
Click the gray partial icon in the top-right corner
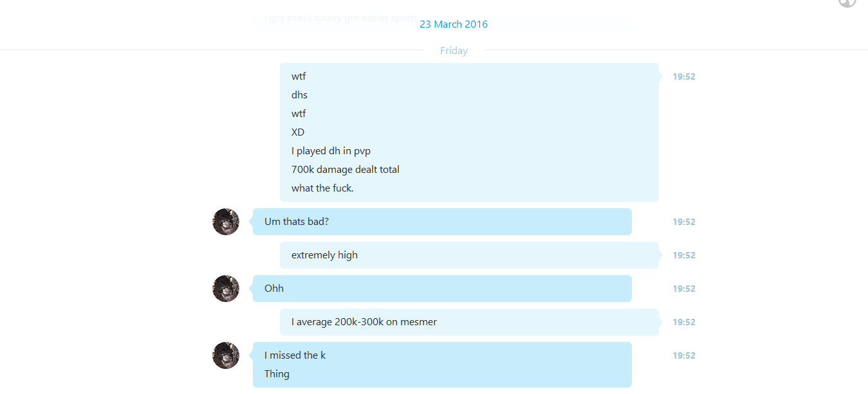847,3
